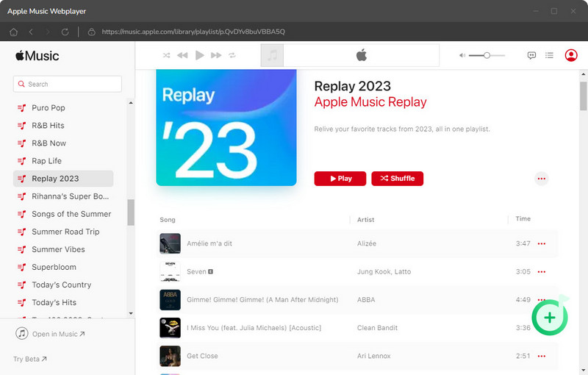Click the artist Alizée
This screenshot has width=588, height=375.
tap(366, 244)
